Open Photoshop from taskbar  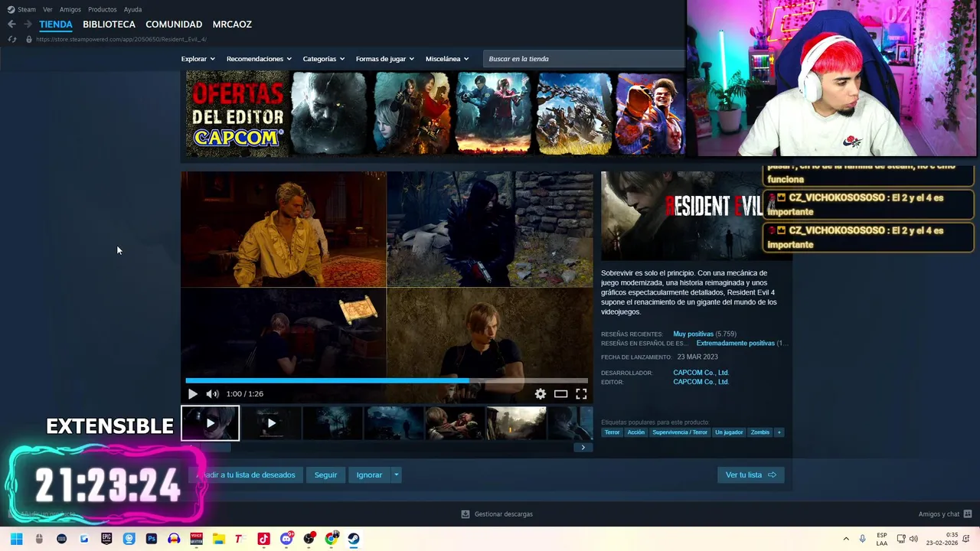click(152, 539)
